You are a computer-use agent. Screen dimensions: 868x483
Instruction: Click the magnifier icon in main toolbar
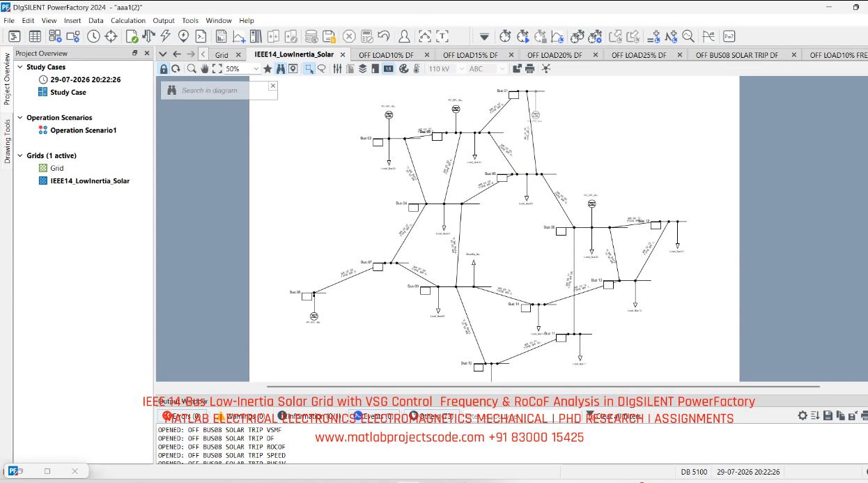[688, 36]
